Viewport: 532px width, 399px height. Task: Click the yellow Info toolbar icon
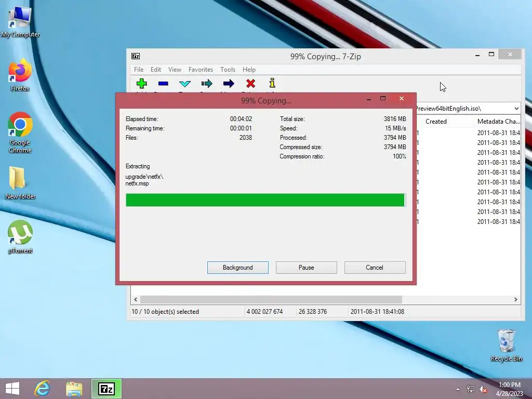[272, 83]
